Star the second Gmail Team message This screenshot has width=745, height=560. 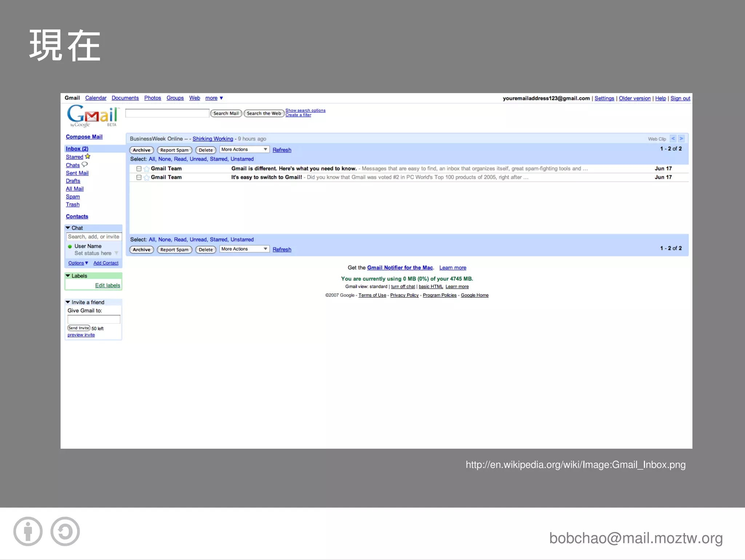[146, 178]
